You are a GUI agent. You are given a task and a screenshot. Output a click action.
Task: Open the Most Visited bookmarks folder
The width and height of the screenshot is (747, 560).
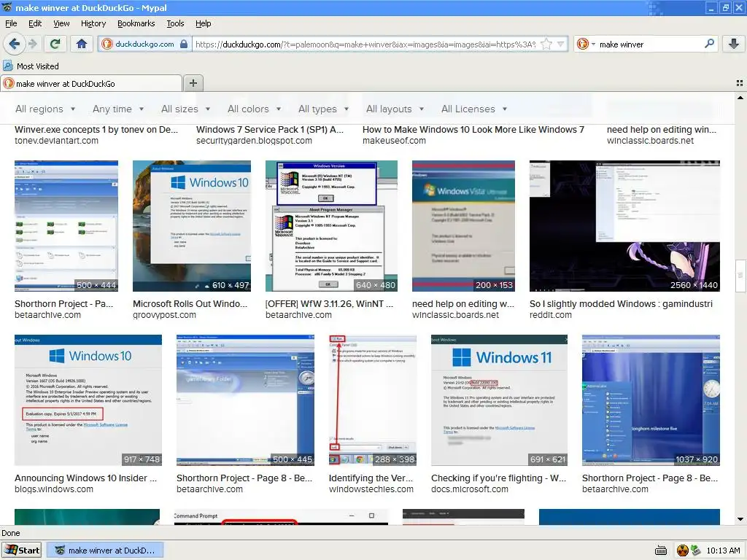pyautogui.click(x=31, y=66)
